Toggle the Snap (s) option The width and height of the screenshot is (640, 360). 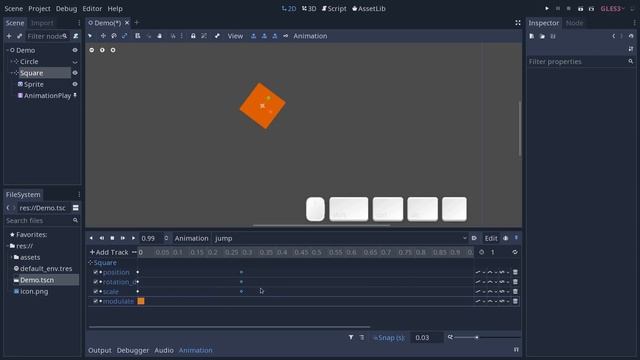[x=390, y=338]
